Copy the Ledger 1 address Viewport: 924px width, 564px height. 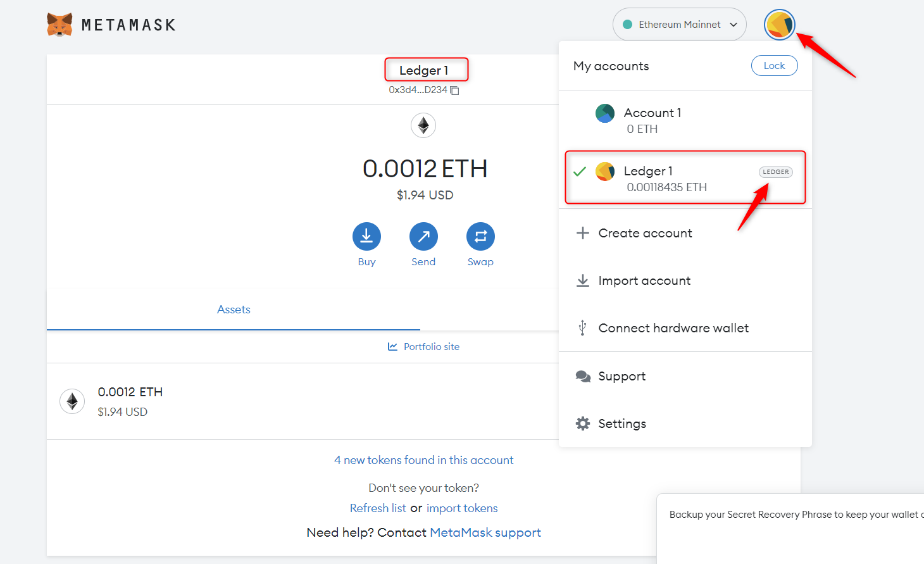click(x=454, y=91)
